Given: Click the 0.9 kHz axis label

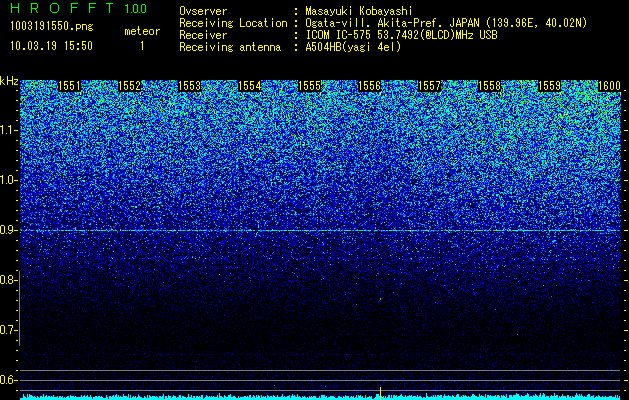Looking at the screenshot, I should 9,230.
